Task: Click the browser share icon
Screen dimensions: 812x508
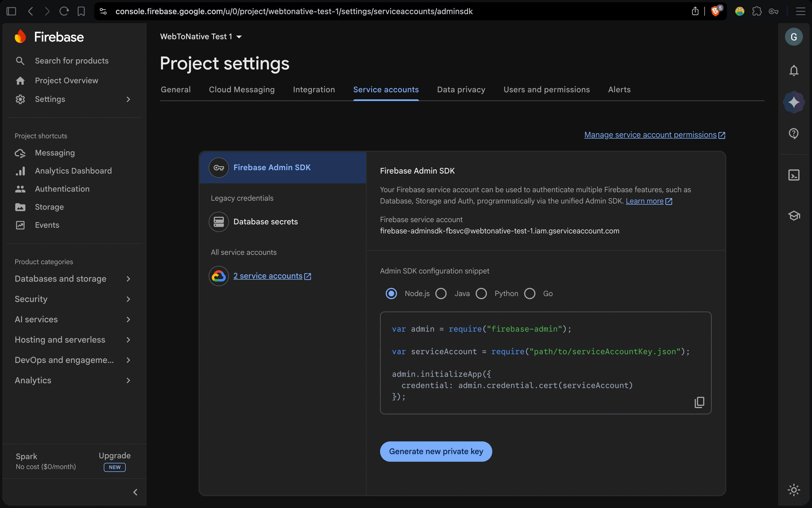Action: (x=695, y=11)
